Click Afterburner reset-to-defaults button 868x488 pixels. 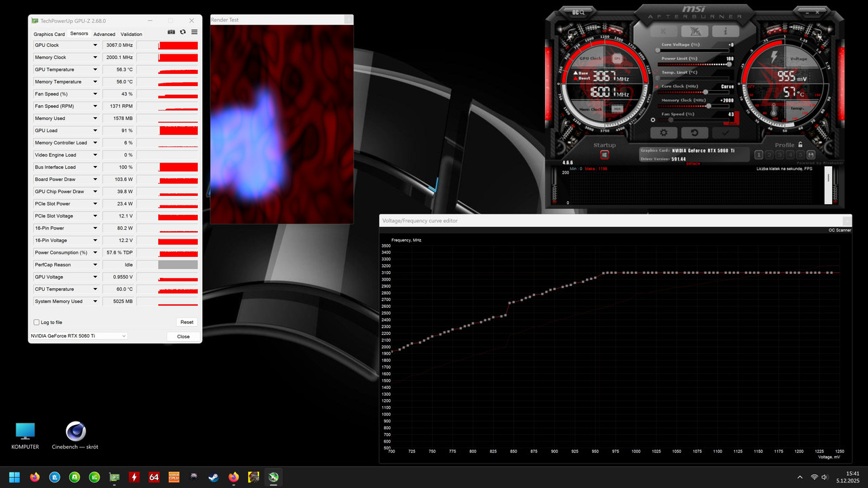click(694, 133)
